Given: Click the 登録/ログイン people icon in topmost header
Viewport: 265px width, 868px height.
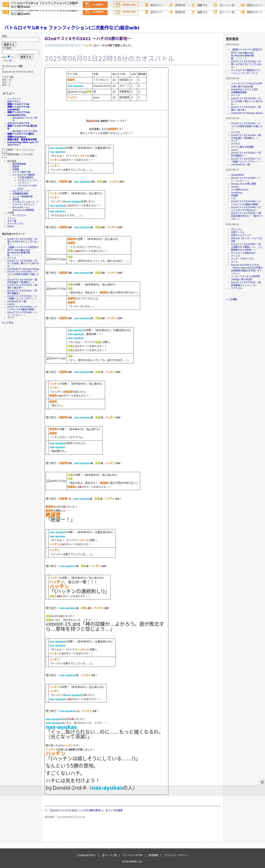Looking at the screenshot, I should [x=243, y=5].
